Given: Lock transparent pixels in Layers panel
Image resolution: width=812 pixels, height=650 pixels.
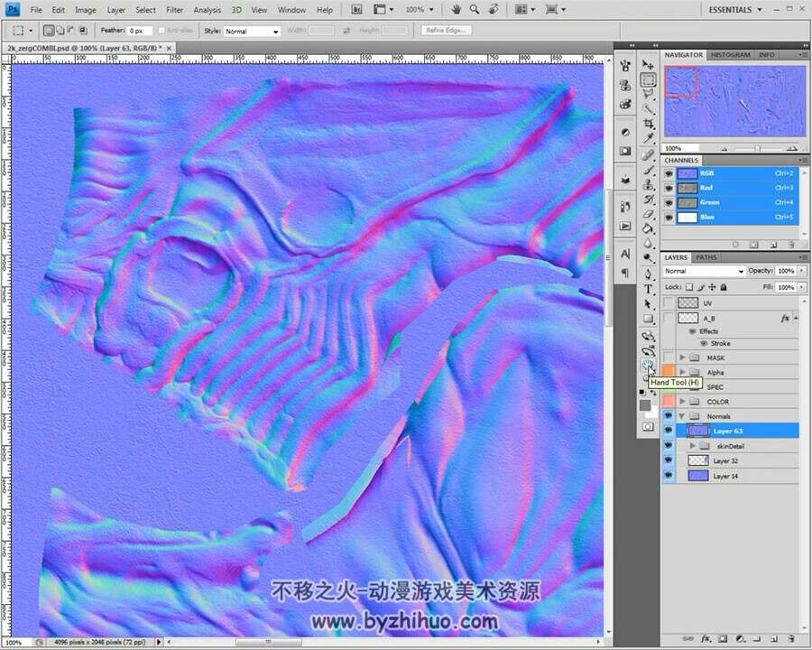Looking at the screenshot, I should (688, 287).
